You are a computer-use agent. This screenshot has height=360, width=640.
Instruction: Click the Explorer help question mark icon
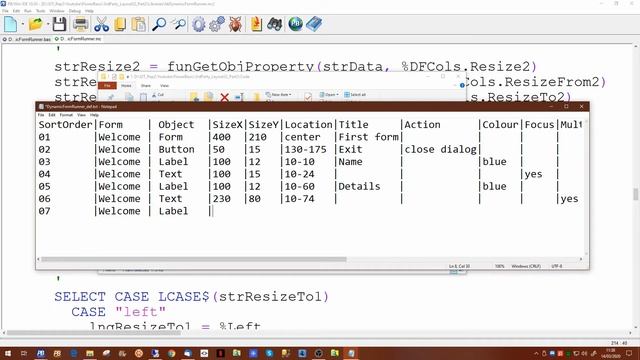[462, 85]
